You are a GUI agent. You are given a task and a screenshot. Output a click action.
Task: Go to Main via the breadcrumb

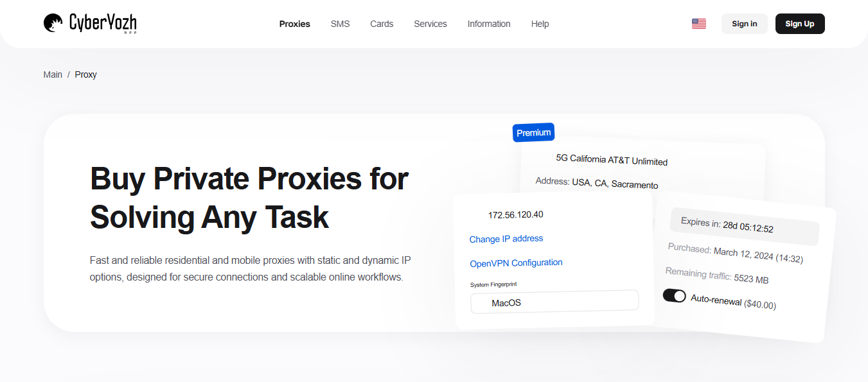(53, 74)
